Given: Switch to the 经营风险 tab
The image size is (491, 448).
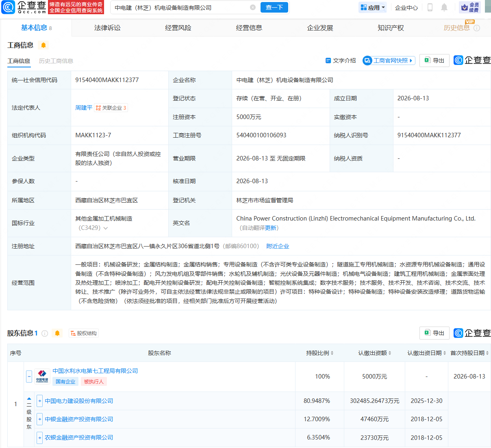Looking at the screenshot, I should [x=178, y=28].
